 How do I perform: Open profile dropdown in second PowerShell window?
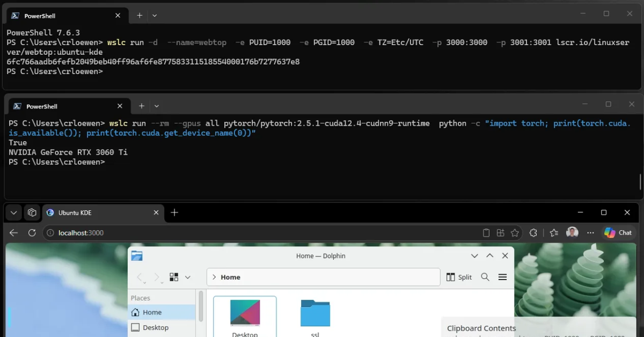pyautogui.click(x=156, y=106)
